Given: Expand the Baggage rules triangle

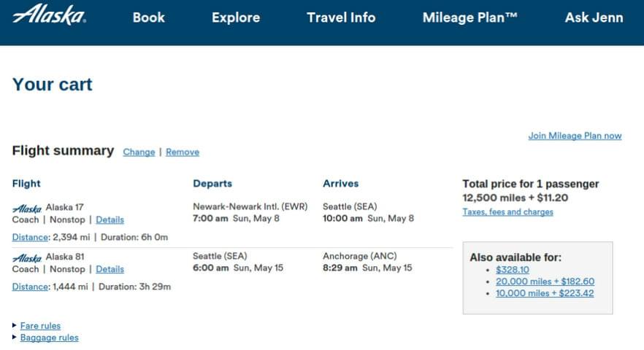Looking at the screenshot, I should pos(15,338).
